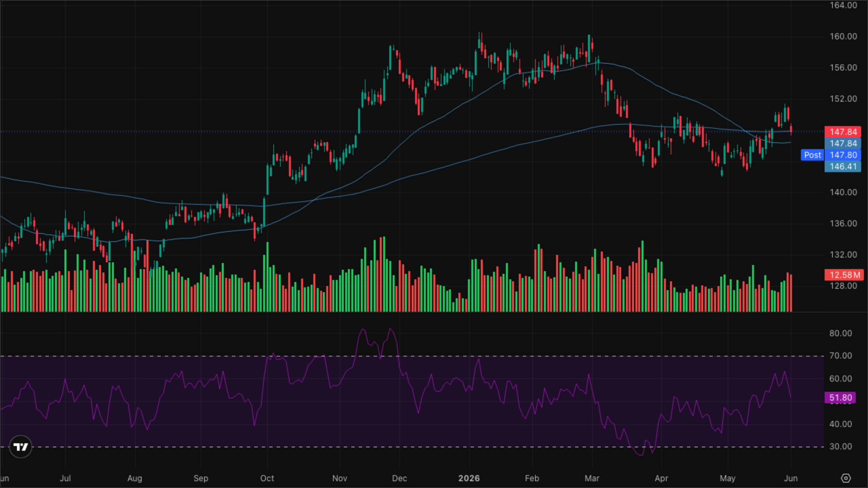Click the 30.00 RSI axis label

tap(841, 447)
